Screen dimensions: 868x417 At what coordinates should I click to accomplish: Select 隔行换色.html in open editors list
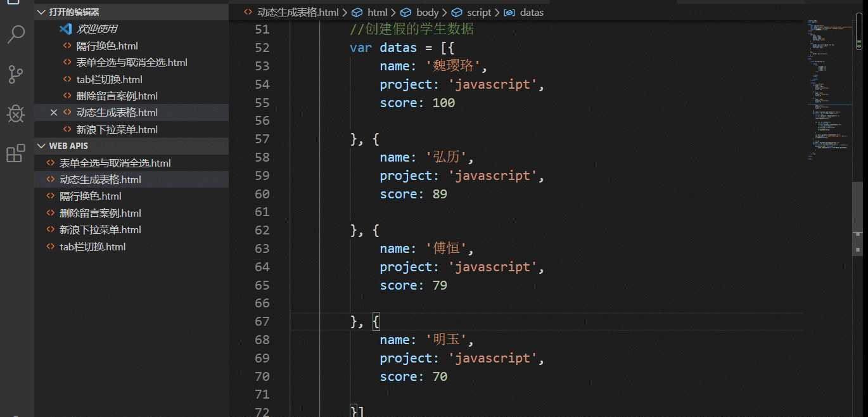107,46
